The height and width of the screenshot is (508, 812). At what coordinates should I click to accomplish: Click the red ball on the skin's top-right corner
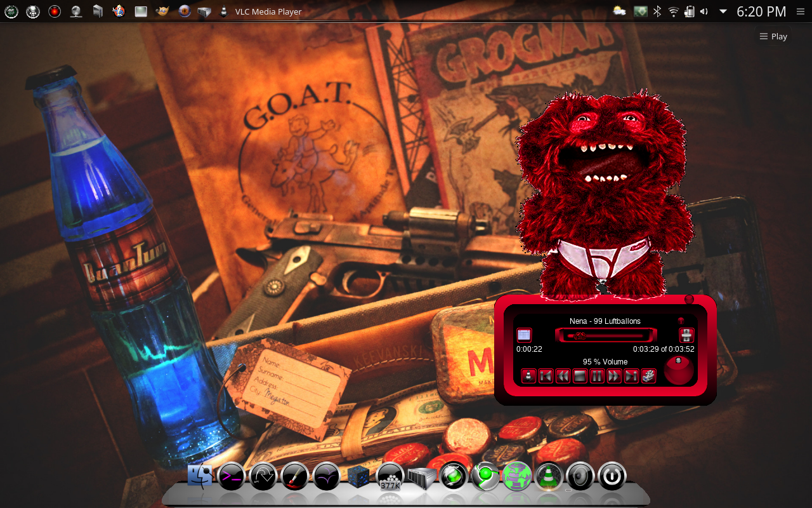click(x=690, y=299)
